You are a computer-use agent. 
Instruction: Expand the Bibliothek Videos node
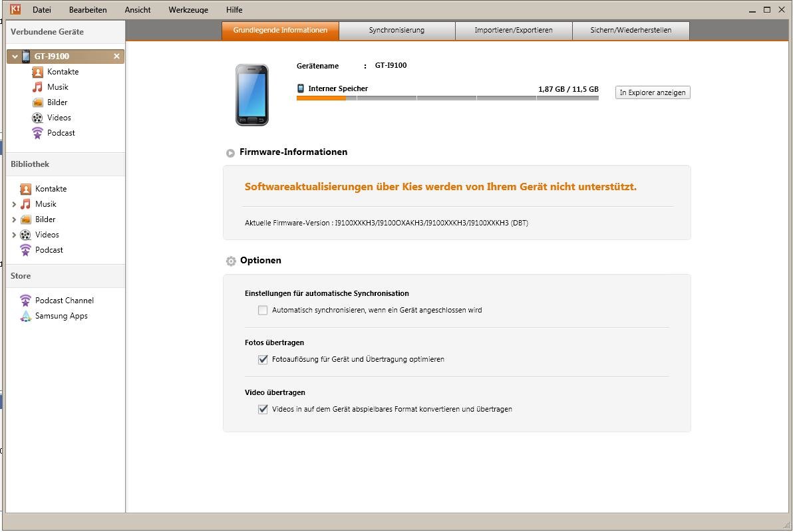point(14,235)
